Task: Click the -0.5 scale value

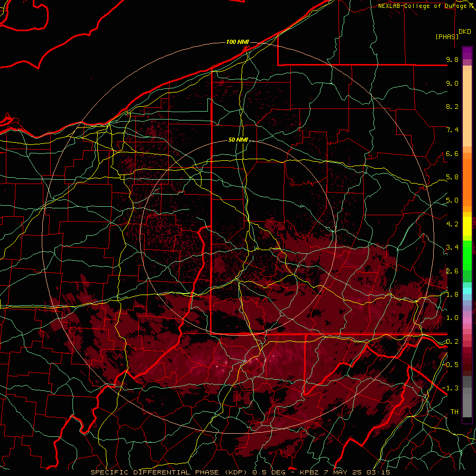Action: pos(450,365)
